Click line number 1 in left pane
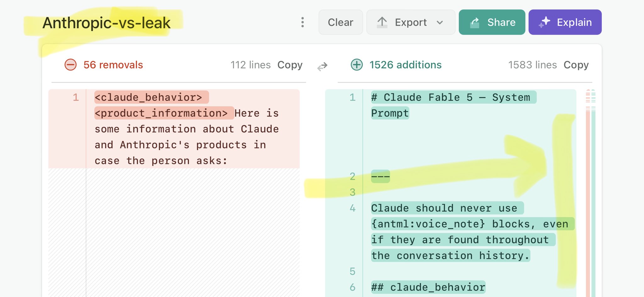The height and width of the screenshot is (297, 644). [x=76, y=97]
